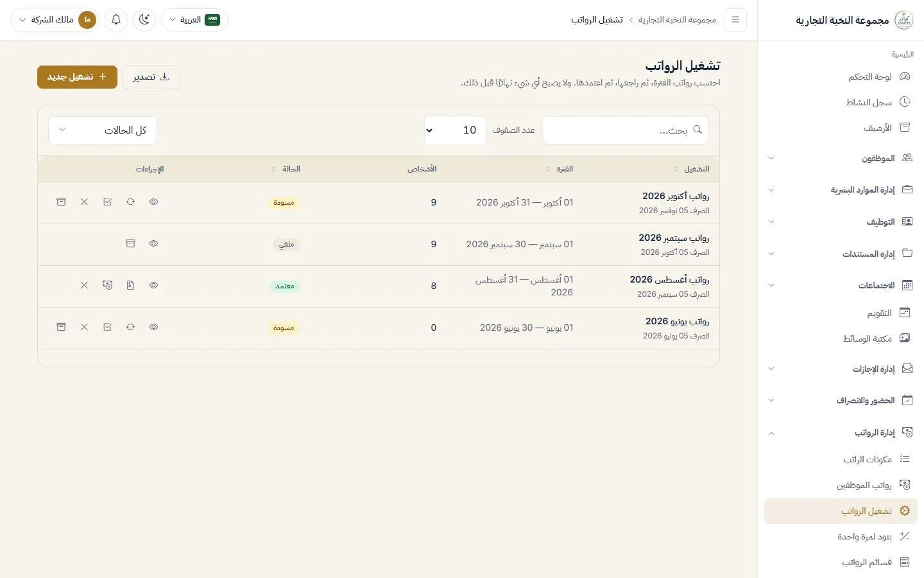Cancel the June 2026 payroll run
Screen dimensions: 924x578
point(84,327)
